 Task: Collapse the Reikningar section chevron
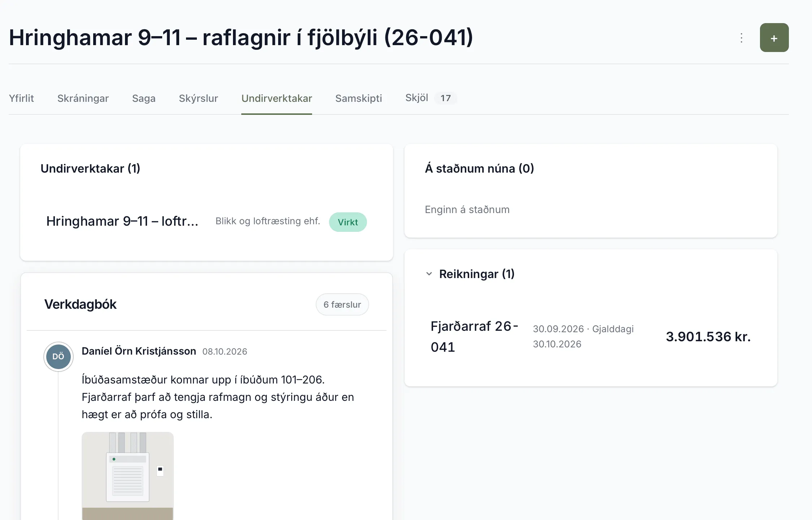pos(429,274)
